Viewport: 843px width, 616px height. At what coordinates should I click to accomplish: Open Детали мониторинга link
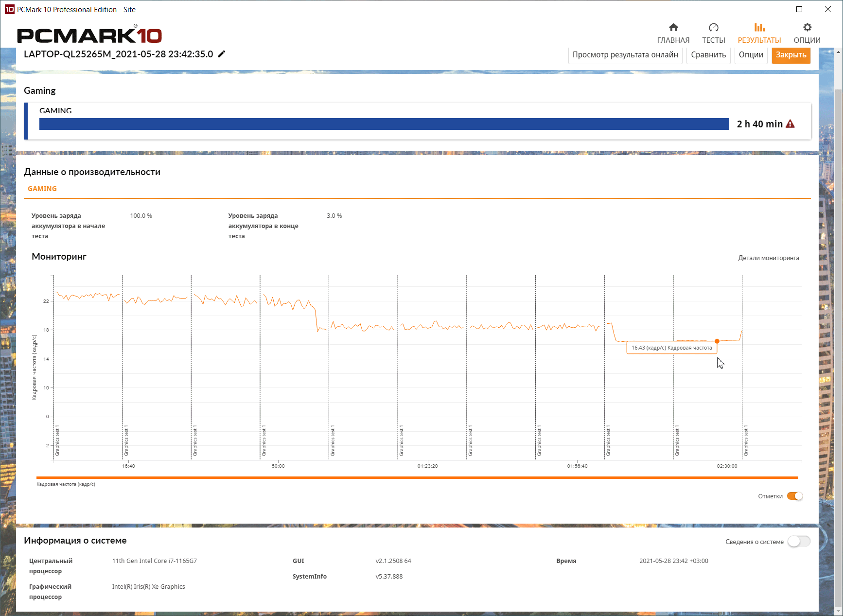(x=769, y=258)
